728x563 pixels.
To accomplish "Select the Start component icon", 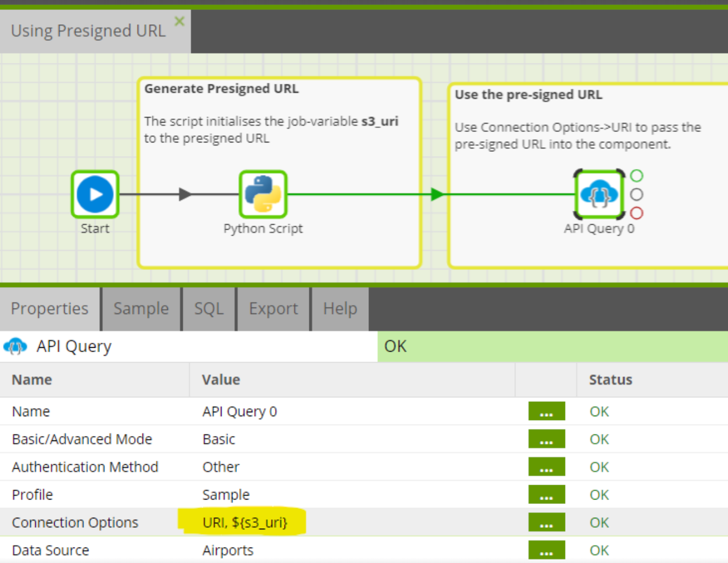I will [x=95, y=194].
